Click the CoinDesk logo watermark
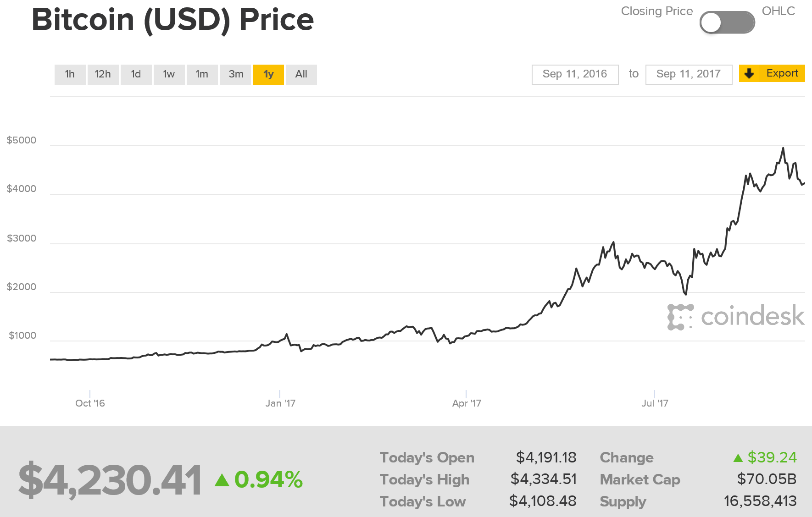 pos(735,316)
